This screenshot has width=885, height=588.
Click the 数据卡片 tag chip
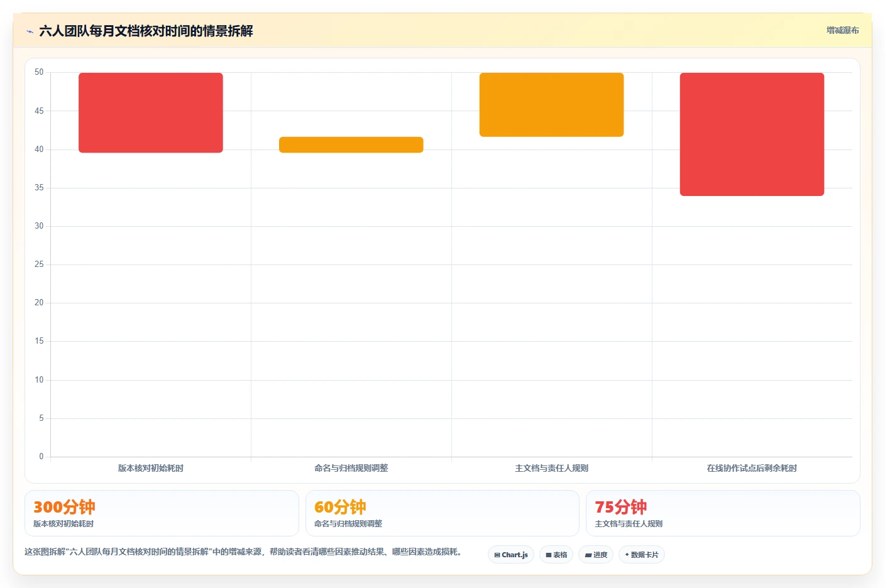click(642, 555)
